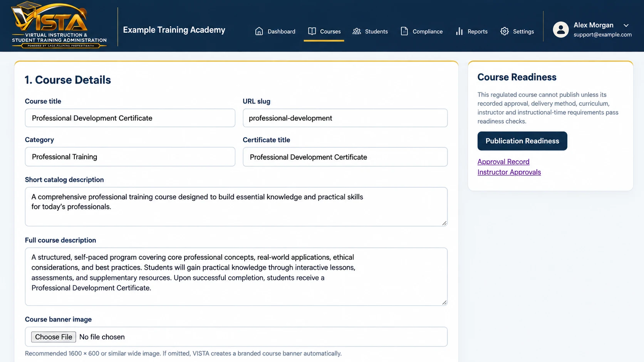644x362 pixels.
Task: Open the Reports nav item
Action: [x=471, y=31]
